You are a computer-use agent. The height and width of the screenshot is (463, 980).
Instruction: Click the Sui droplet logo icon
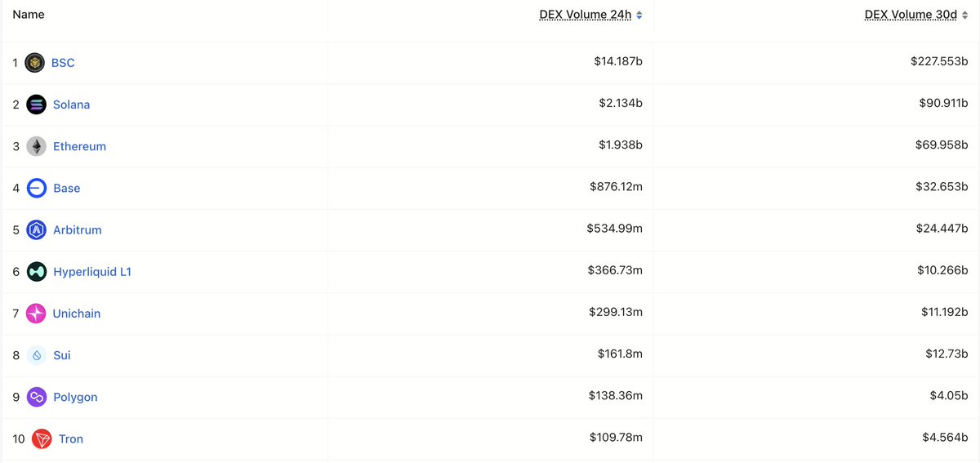point(36,355)
